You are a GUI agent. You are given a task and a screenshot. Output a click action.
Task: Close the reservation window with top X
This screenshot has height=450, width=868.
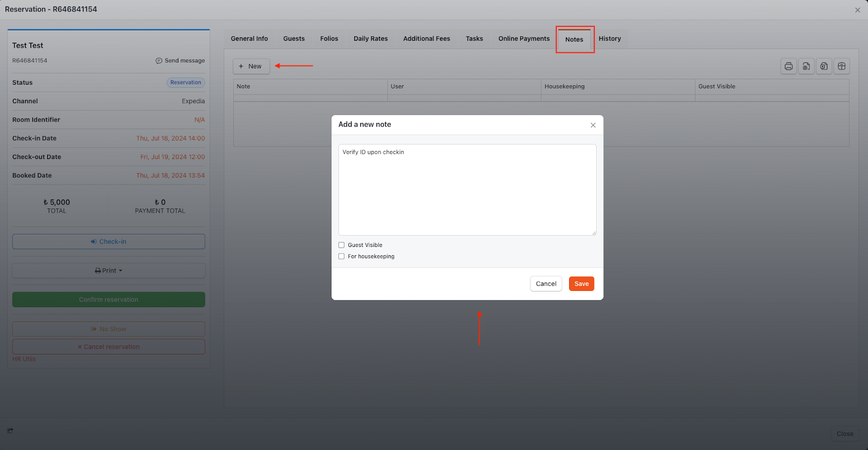(x=858, y=10)
